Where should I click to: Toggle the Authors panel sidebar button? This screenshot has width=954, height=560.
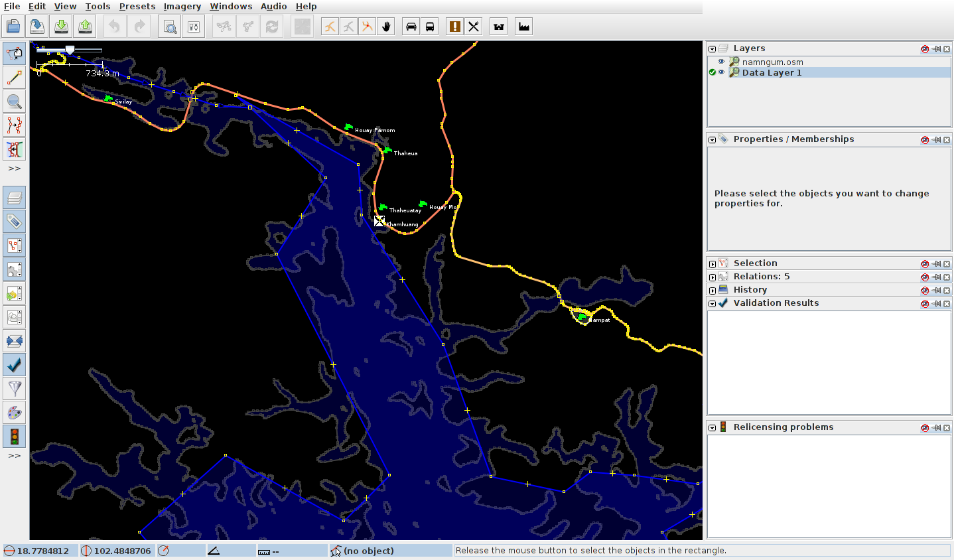pyautogui.click(x=15, y=317)
